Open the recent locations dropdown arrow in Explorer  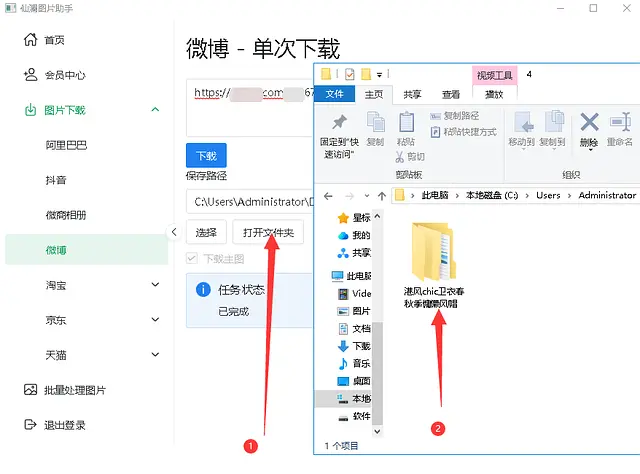coord(367,196)
